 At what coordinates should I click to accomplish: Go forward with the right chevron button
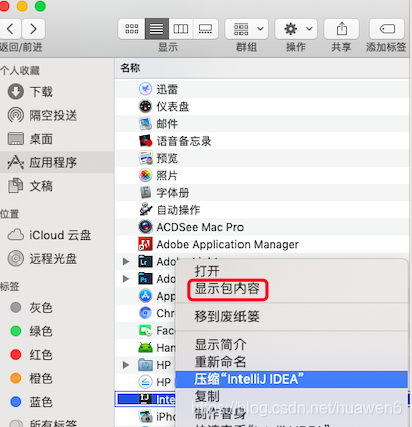(33, 29)
